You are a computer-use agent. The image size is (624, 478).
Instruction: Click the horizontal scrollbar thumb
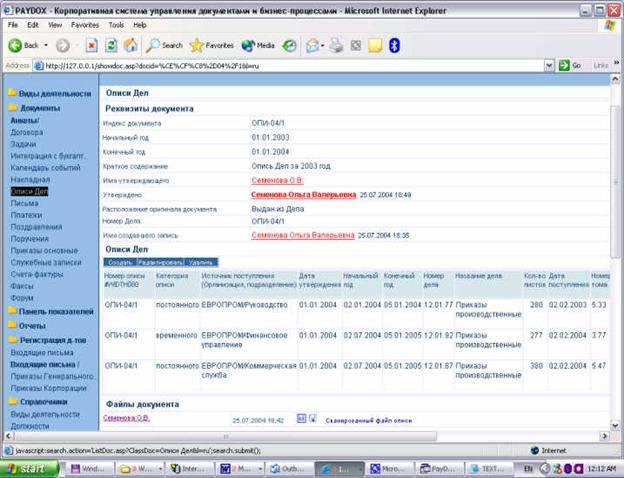[226, 436]
